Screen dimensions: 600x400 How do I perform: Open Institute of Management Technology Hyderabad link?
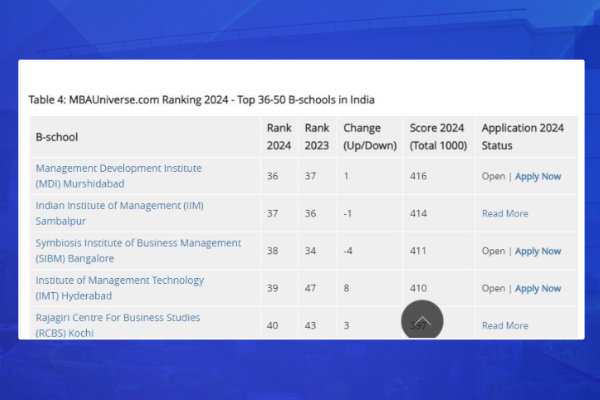(x=119, y=288)
